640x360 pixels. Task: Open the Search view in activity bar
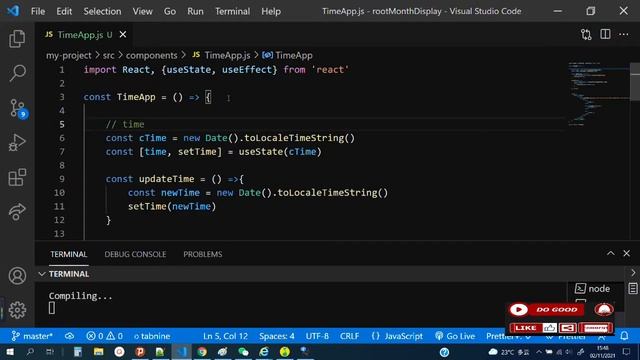[17, 73]
